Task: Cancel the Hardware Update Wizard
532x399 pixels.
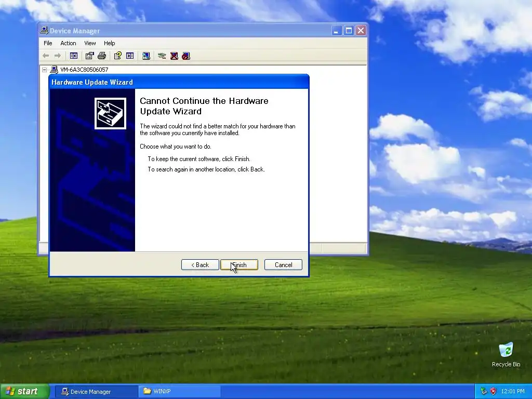Action: click(283, 265)
